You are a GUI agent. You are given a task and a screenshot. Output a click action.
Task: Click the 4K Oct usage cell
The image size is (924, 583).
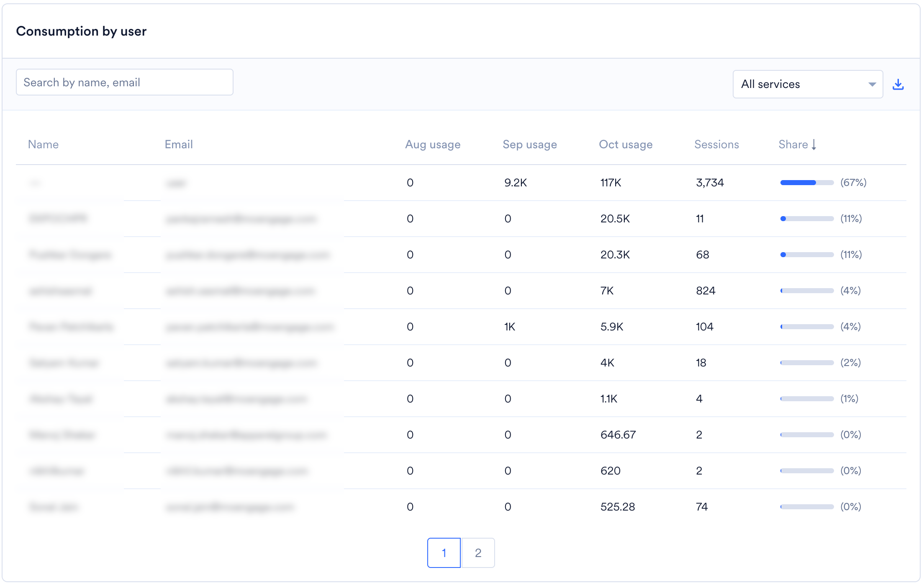pos(607,363)
